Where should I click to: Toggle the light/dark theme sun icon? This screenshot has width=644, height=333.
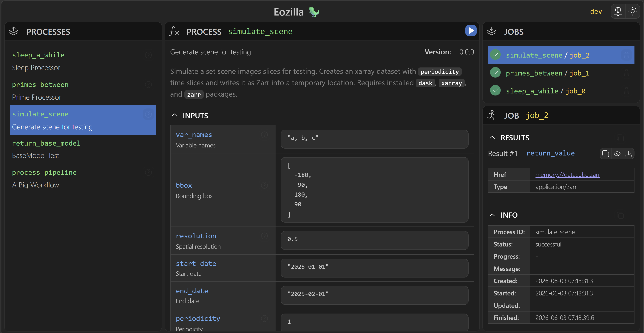click(x=632, y=11)
